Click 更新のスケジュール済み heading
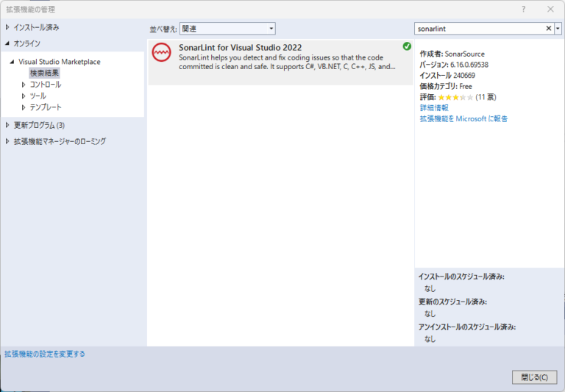 (x=452, y=302)
